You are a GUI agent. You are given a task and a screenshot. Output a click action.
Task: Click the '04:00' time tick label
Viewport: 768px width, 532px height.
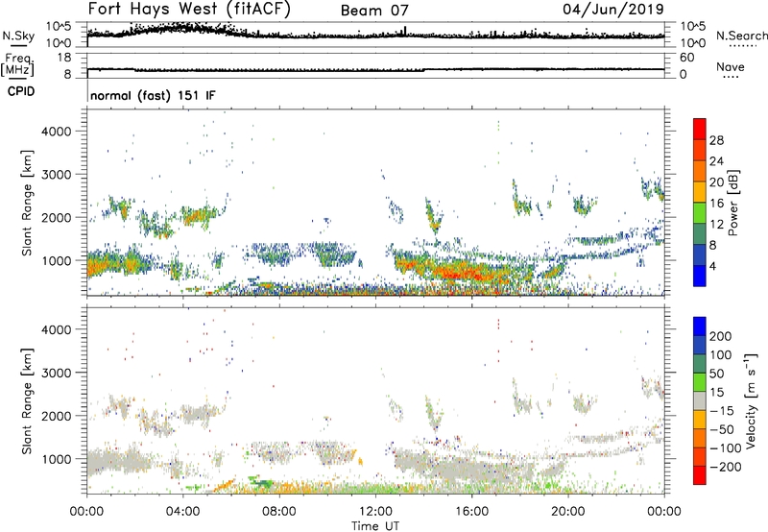pyautogui.click(x=183, y=512)
